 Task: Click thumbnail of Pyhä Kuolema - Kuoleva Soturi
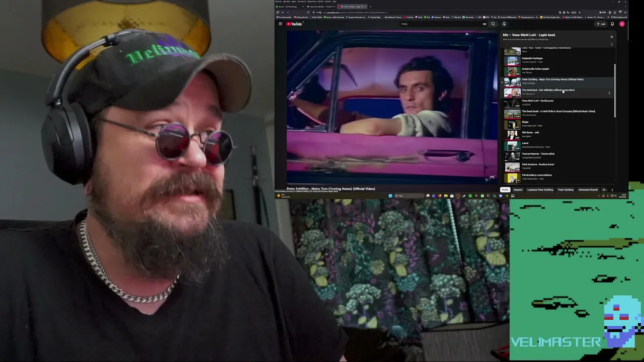click(x=512, y=166)
